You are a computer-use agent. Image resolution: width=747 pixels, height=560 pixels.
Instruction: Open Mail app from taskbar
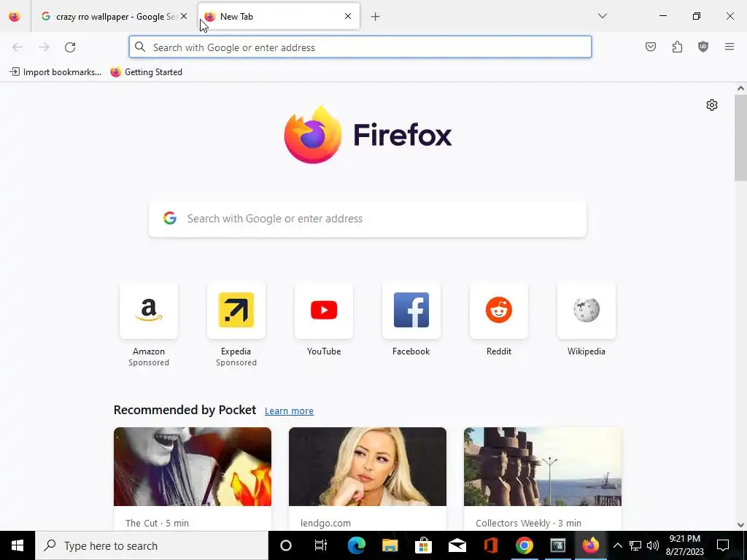coord(457,545)
